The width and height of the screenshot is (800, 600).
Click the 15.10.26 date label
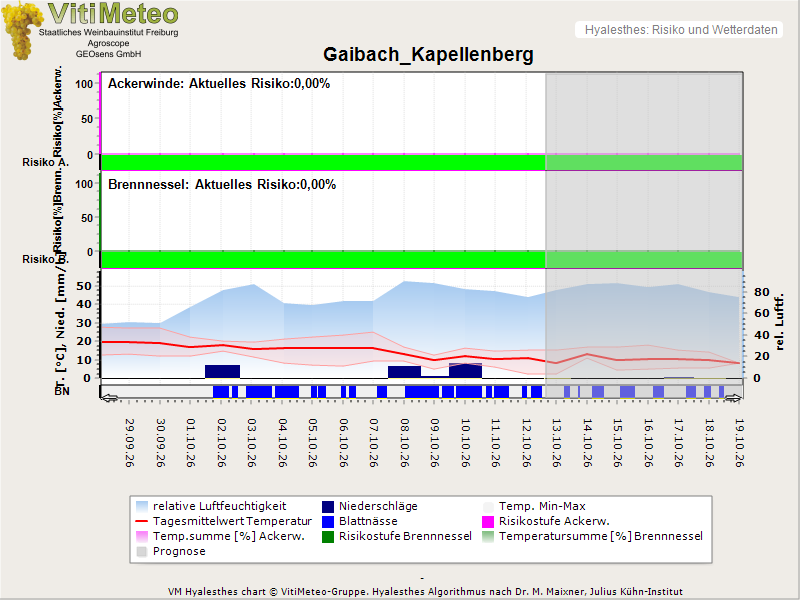pyautogui.click(x=617, y=443)
